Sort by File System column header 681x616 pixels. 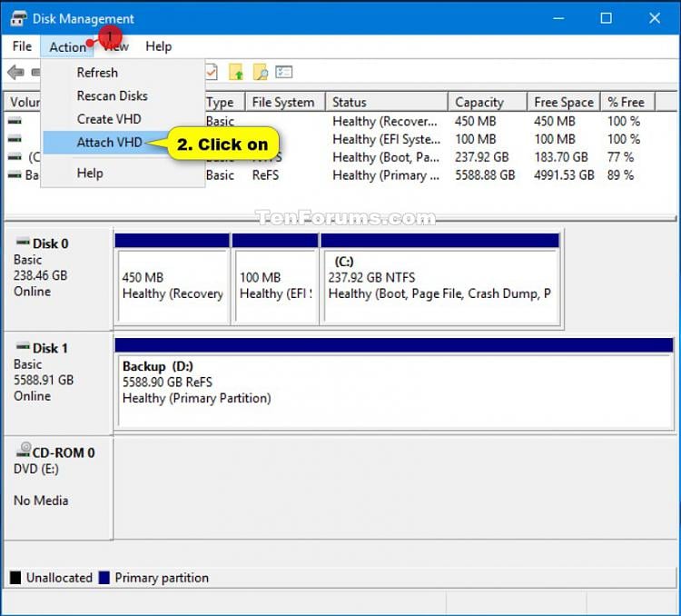pyautogui.click(x=285, y=102)
